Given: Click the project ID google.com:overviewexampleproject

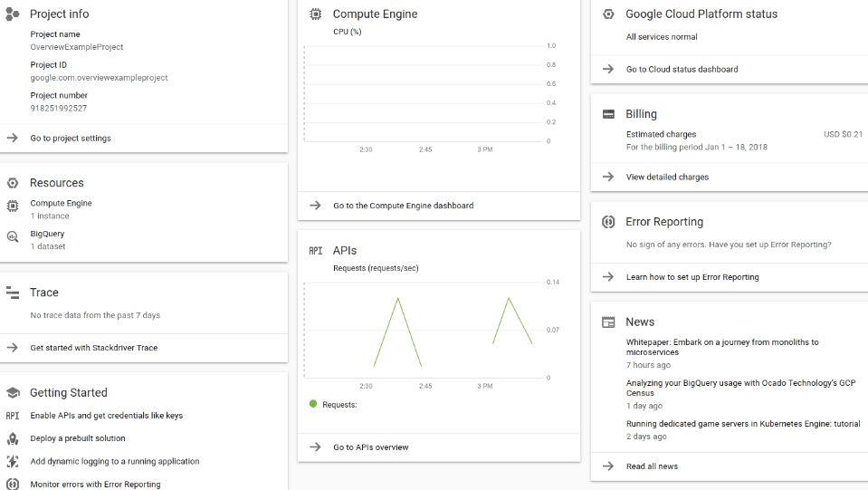Looking at the screenshot, I should pyautogui.click(x=99, y=78).
